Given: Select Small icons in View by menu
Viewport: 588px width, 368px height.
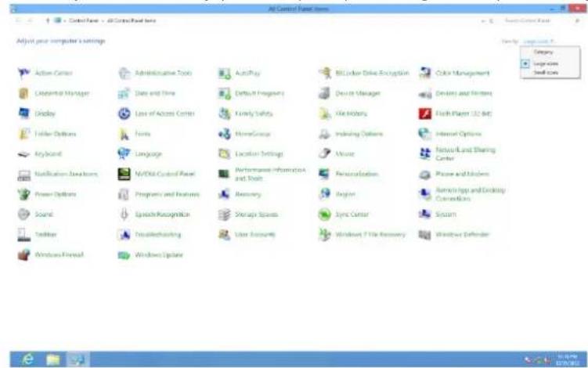Looking at the screenshot, I should click(546, 72).
